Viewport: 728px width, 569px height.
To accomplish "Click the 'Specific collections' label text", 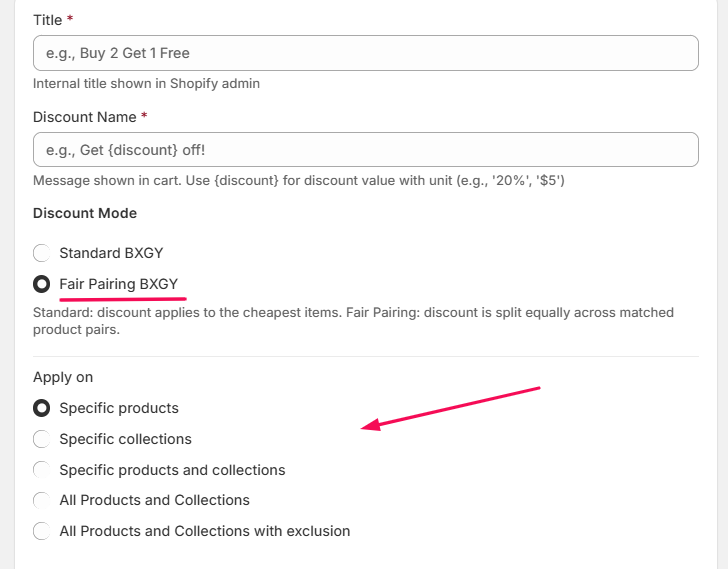I will coord(125,439).
